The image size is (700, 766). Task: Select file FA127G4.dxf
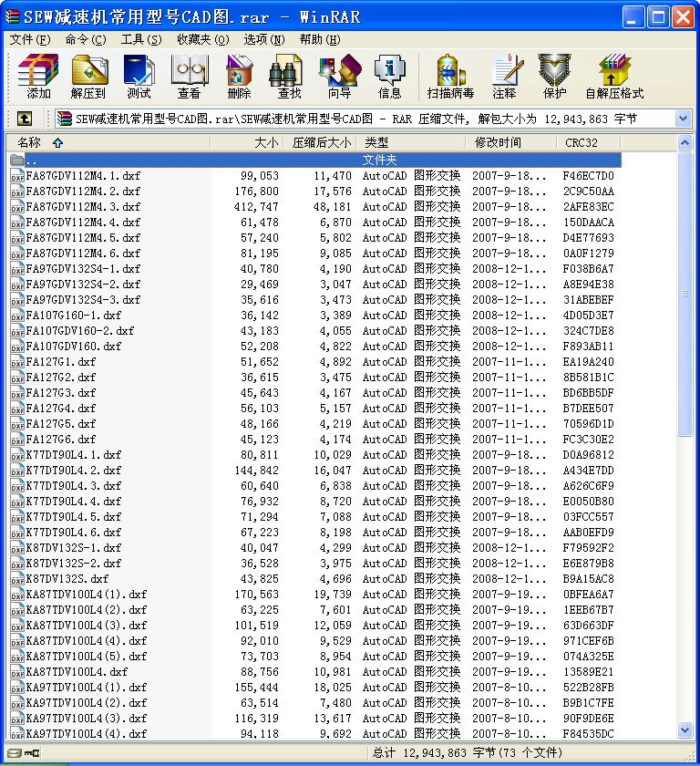pyautogui.click(x=60, y=409)
